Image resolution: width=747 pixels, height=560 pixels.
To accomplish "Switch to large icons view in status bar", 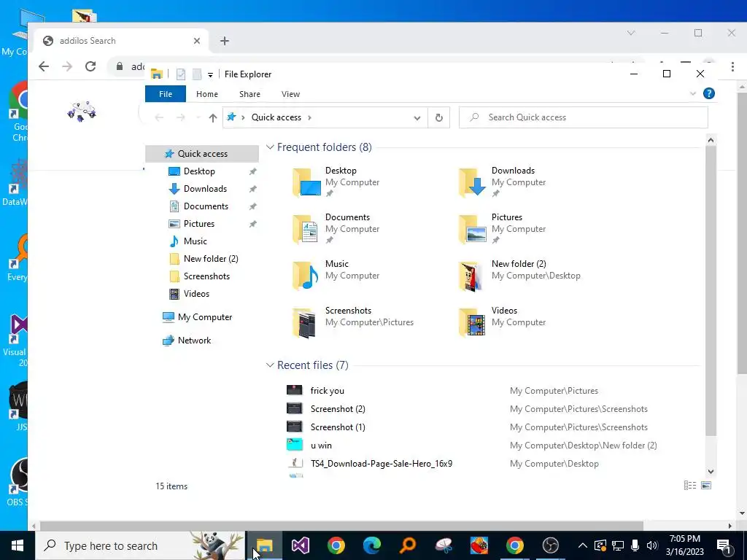I will (706, 485).
